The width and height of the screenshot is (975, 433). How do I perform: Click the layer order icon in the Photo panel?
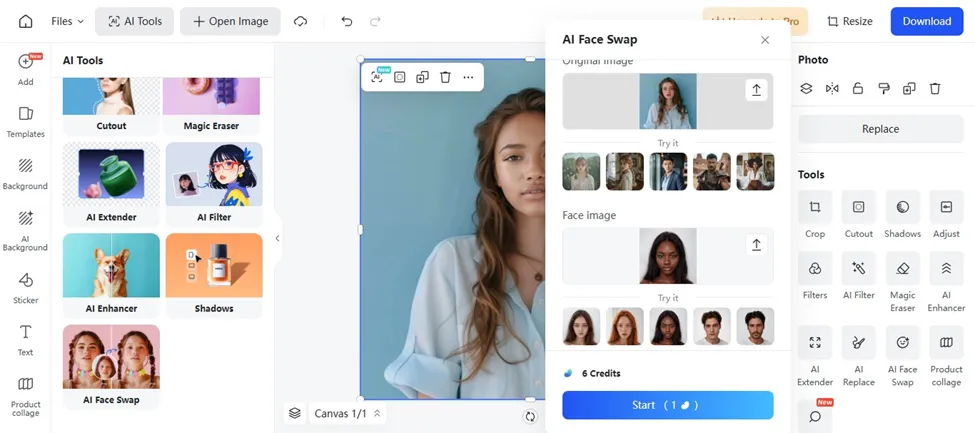pos(806,89)
